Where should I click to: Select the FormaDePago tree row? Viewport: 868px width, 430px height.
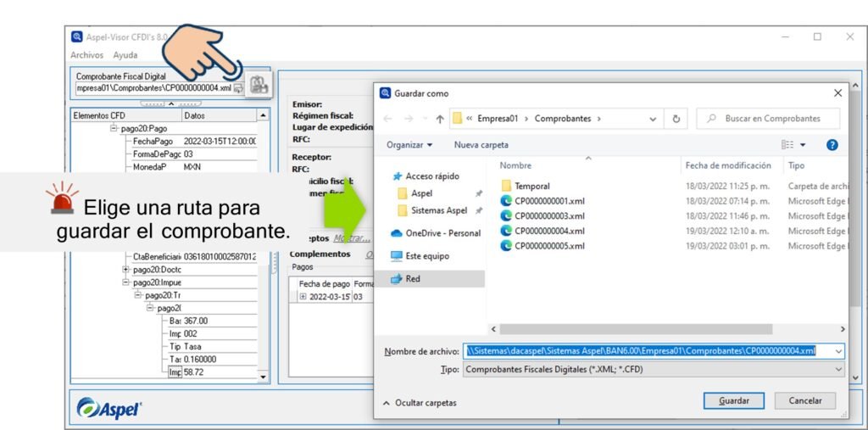(192, 154)
